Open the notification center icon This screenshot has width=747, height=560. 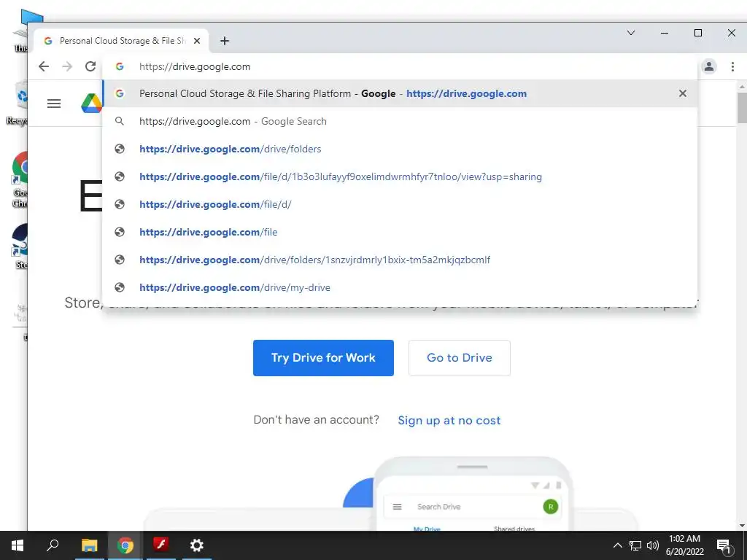coord(724,545)
